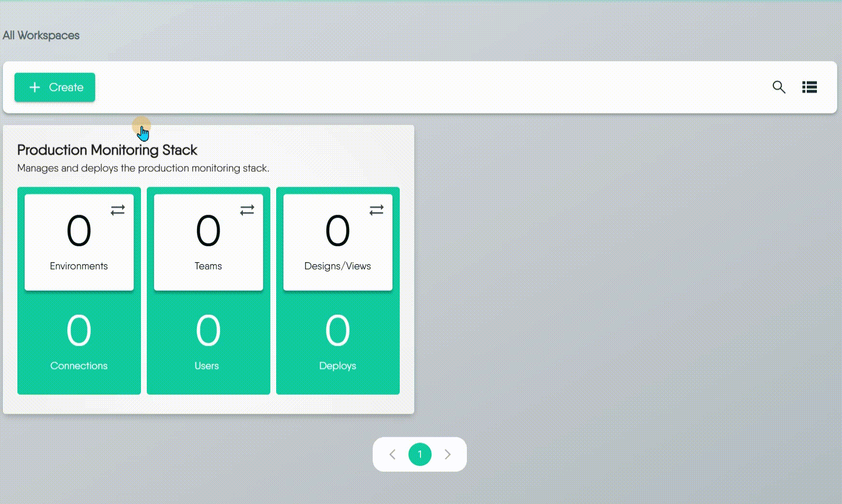Select page 1 in the pagination control
Image resolution: width=842 pixels, height=504 pixels.
coord(420,454)
